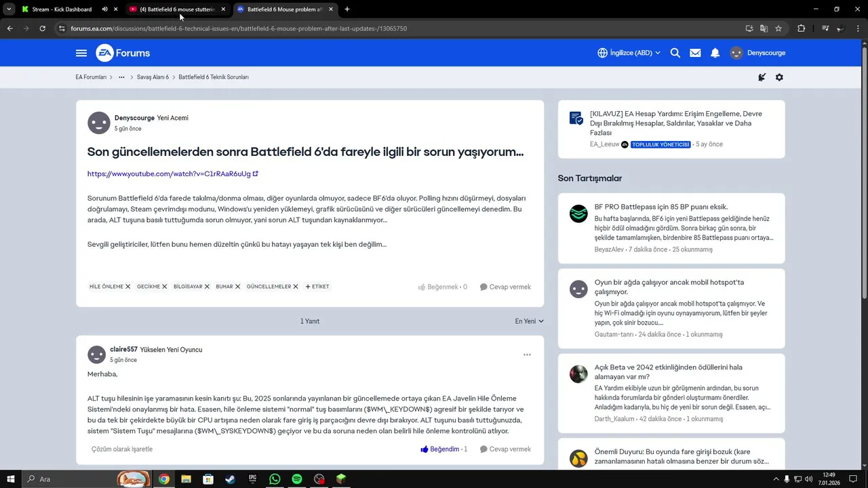This screenshot has width=868, height=488.
Task: Show hidden system tray icons chevron
Action: [776, 479]
